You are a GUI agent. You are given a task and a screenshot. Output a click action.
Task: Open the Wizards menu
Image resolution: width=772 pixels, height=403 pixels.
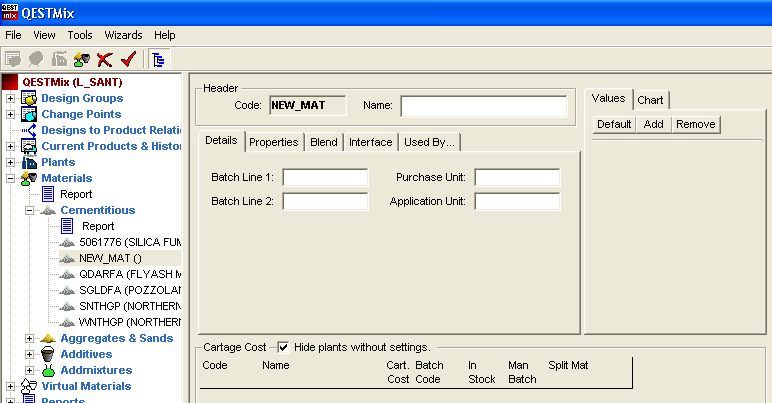(123, 35)
